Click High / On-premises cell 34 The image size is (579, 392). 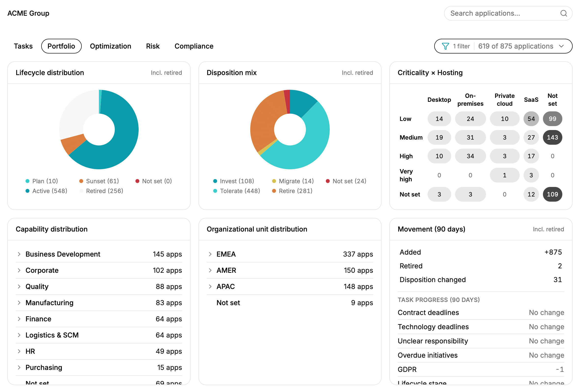[470, 156]
